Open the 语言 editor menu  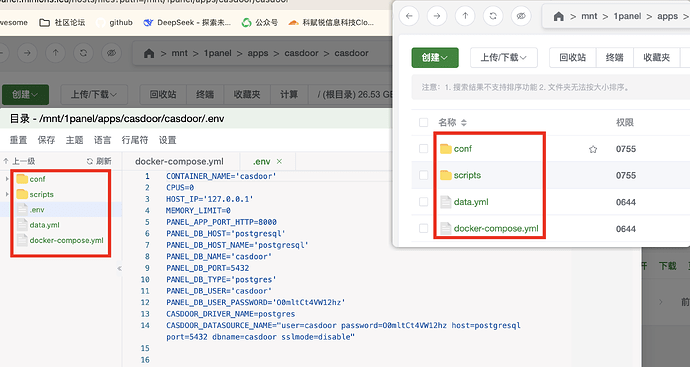point(102,140)
